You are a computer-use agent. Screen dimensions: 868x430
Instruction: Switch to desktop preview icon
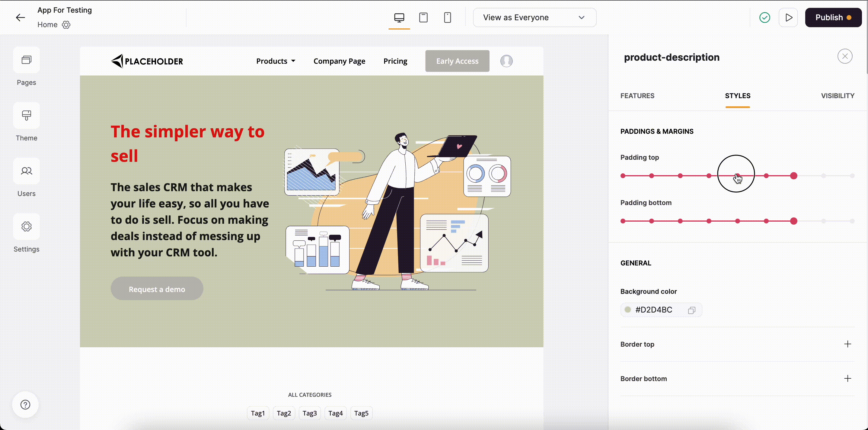click(x=399, y=18)
